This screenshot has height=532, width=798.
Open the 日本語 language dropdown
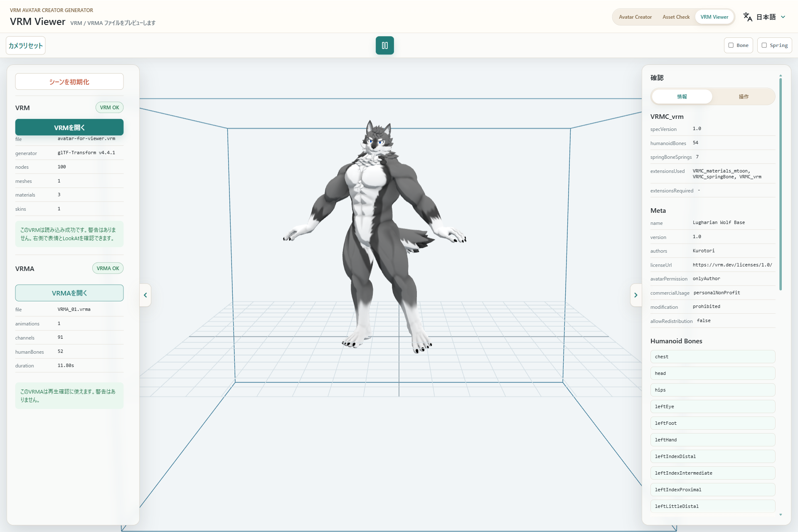click(x=770, y=17)
